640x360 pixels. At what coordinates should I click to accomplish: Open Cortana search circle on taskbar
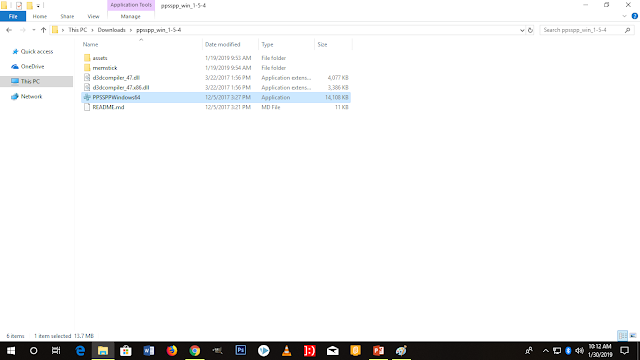click(x=33, y=351)
